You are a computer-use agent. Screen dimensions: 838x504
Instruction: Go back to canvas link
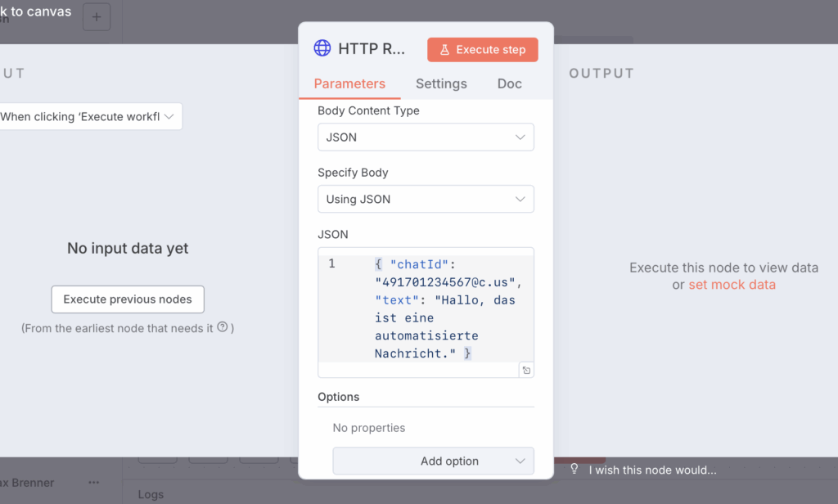(36, 11)
